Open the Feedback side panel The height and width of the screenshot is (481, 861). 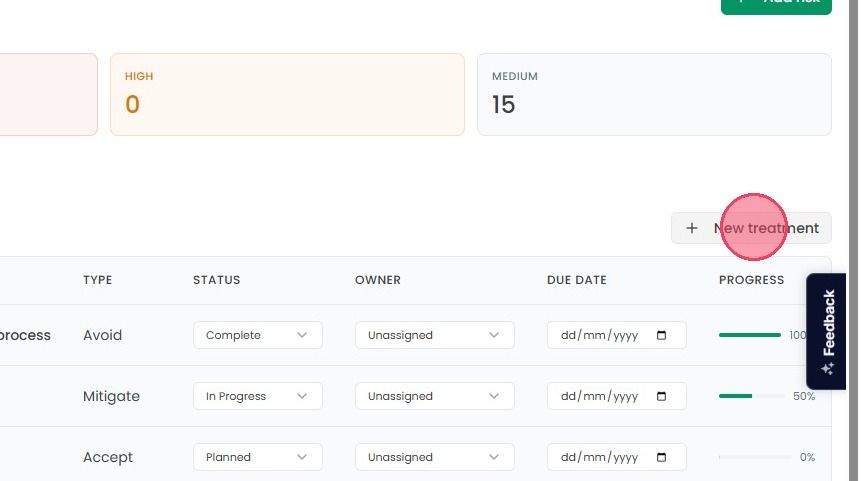[826, 331]
